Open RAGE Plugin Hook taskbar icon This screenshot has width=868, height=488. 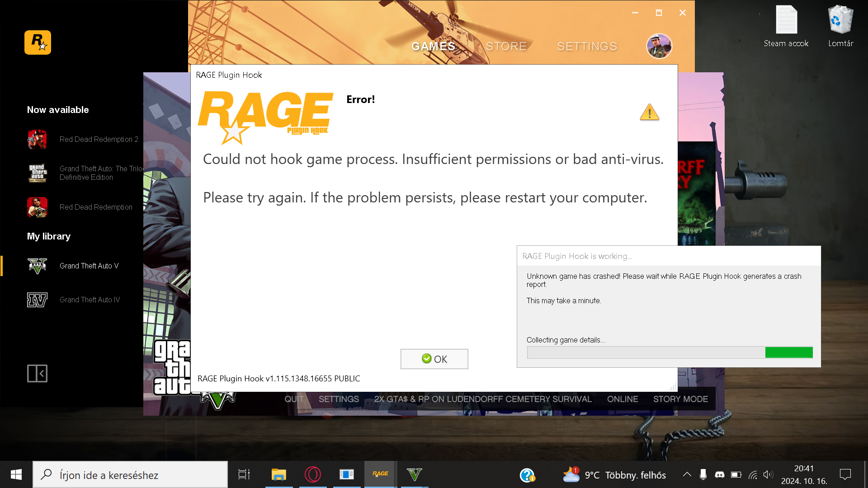[x=380, y=474]
